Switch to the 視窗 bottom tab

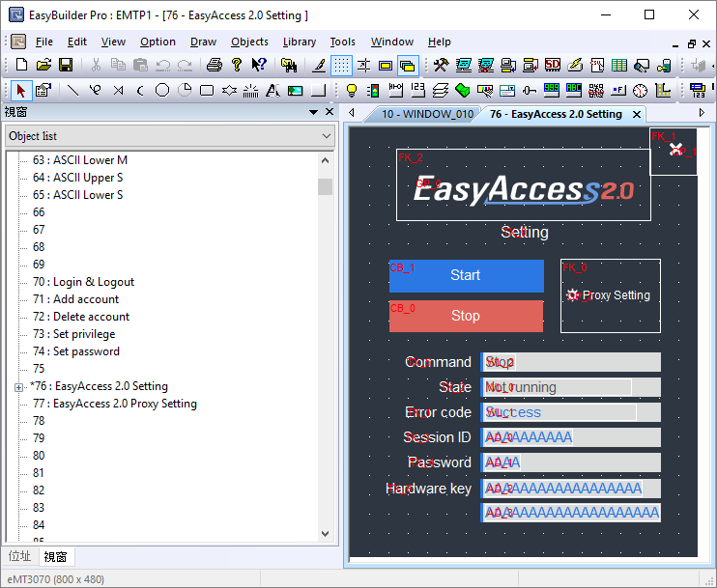55,556
